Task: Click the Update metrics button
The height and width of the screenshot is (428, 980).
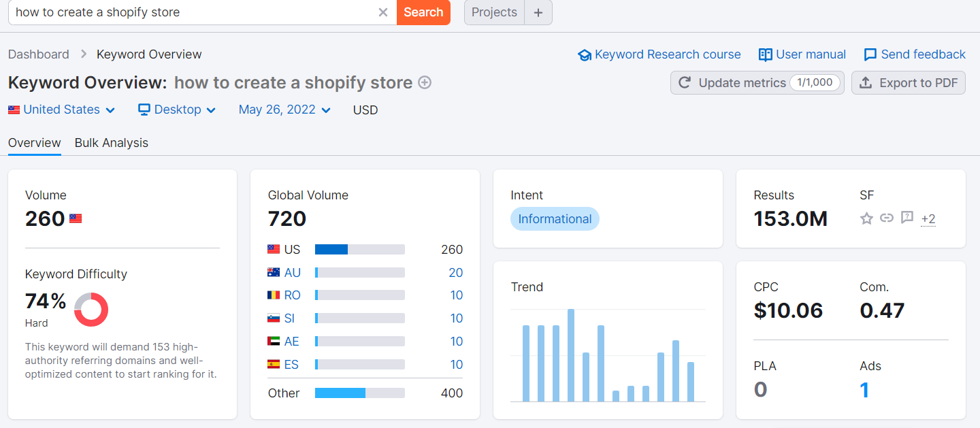Action: tap(757, 83)
